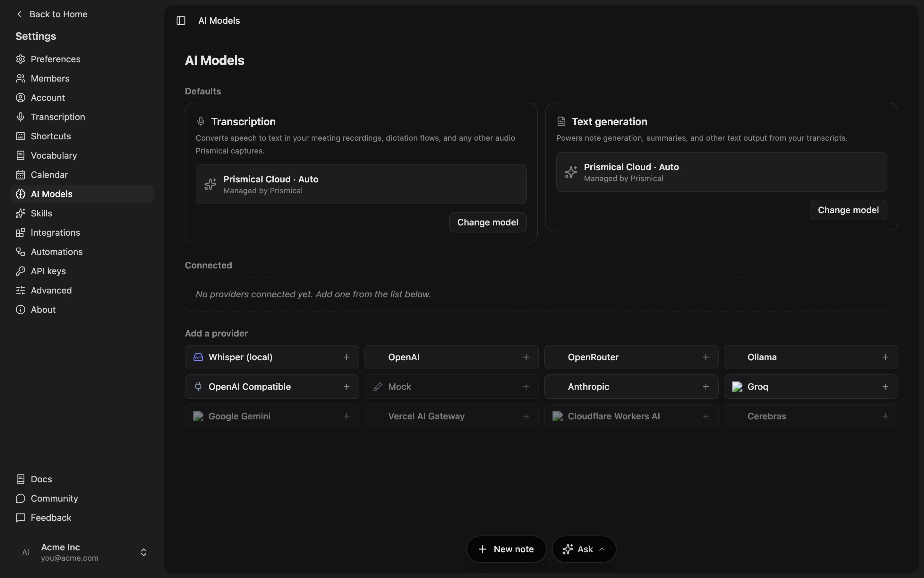
Task: Click the plus icon on OpenRouter card
Action: pos(706,357)
